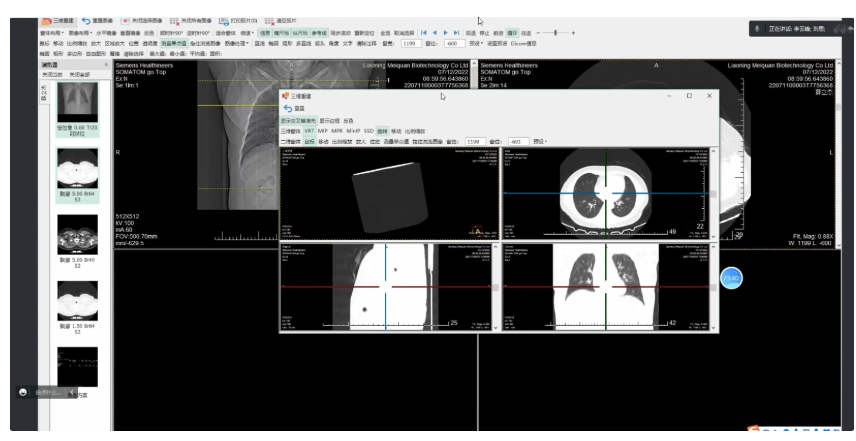The image size is (856, 441).
Task: Toggle 显示交叉瞄准先 crosshair in 3D window
Action: click(x=298, y=121)
